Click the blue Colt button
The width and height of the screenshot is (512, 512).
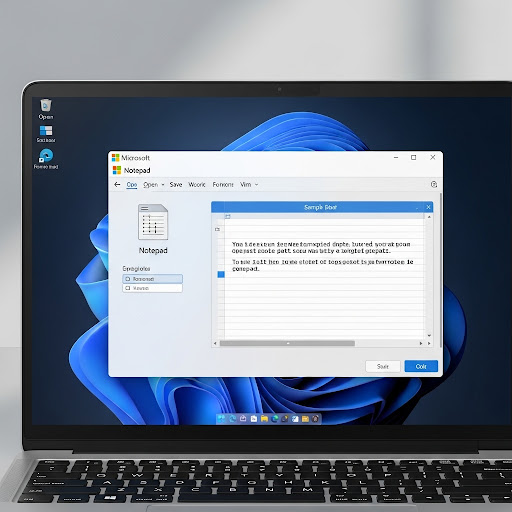[x=421, y=366]
